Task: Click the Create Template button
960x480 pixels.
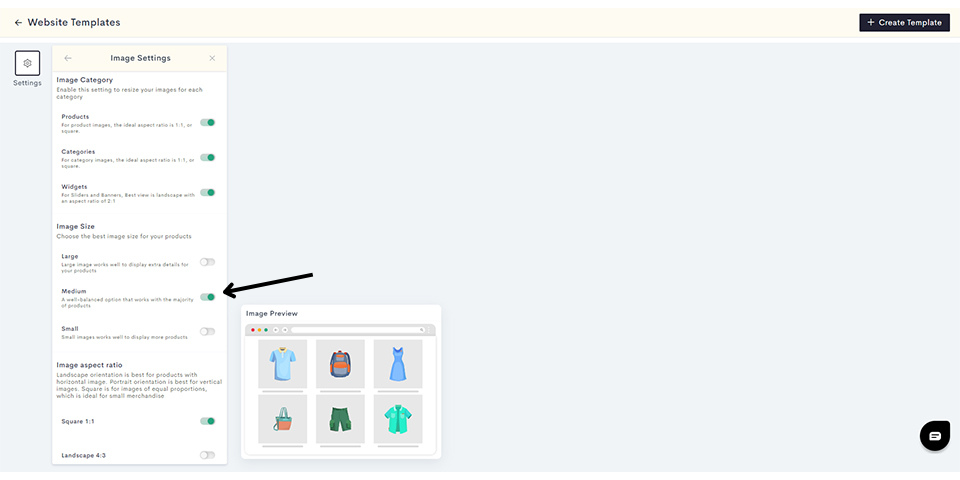Action: click(x=904, y=23)
